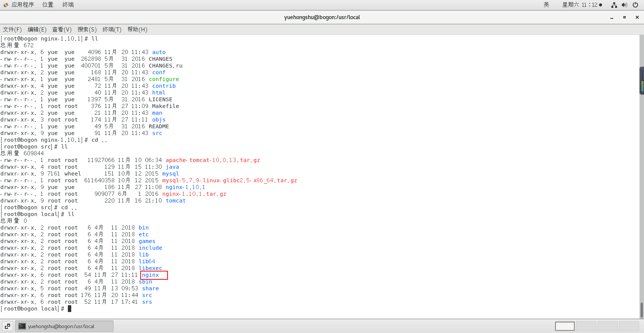Click the README filename
This screenshot has width=644, height=333.
click(x=159, y=126)
